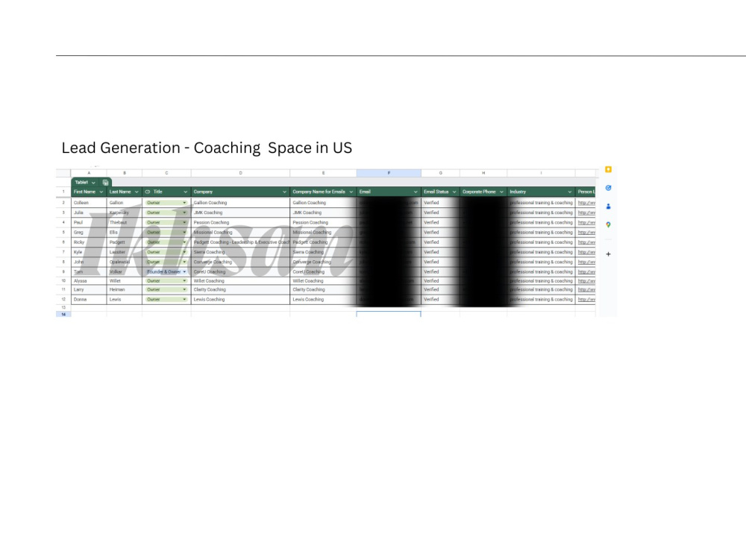Select the 'Converge Coaching' Company cell
The width and height of the screenshot is (746, 560).
coord(240,262)
